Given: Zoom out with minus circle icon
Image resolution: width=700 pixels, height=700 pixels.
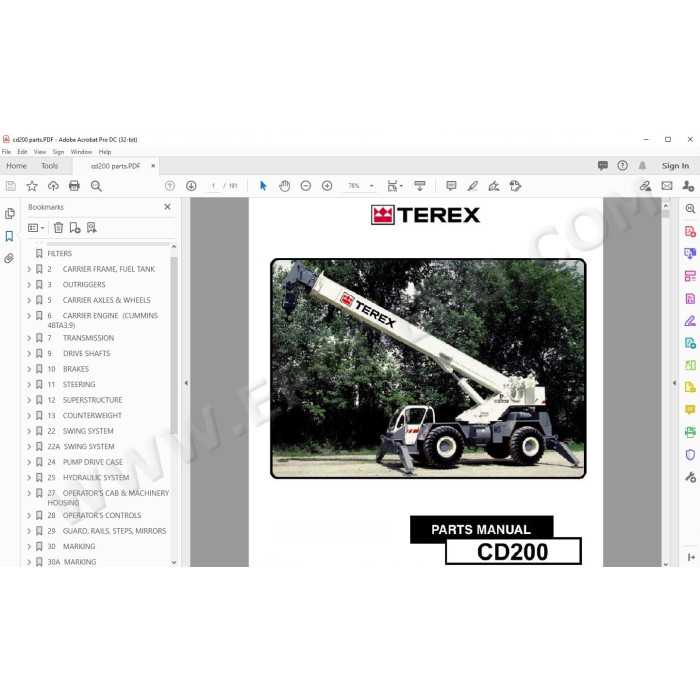Looking at the screenshot, I should [306, 186].
